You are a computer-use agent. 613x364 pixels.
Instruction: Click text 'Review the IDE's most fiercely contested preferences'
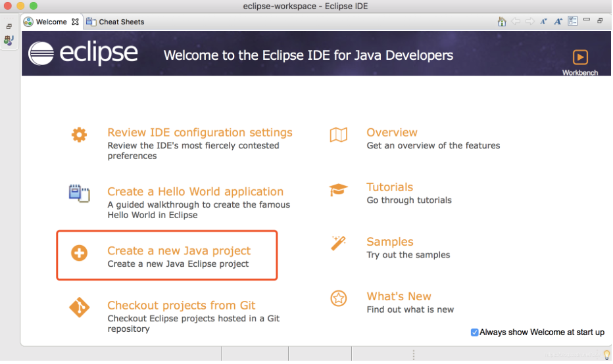pos(193,150)
